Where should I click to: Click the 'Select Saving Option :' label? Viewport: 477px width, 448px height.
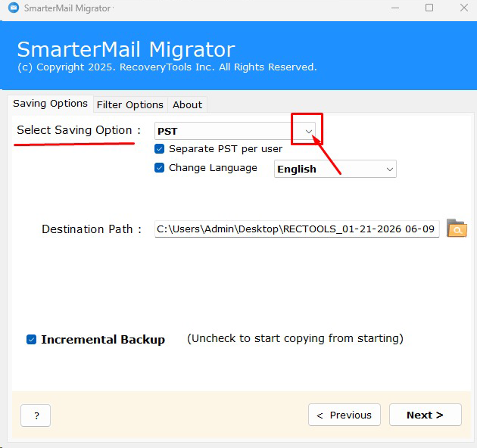pos(79,130)
